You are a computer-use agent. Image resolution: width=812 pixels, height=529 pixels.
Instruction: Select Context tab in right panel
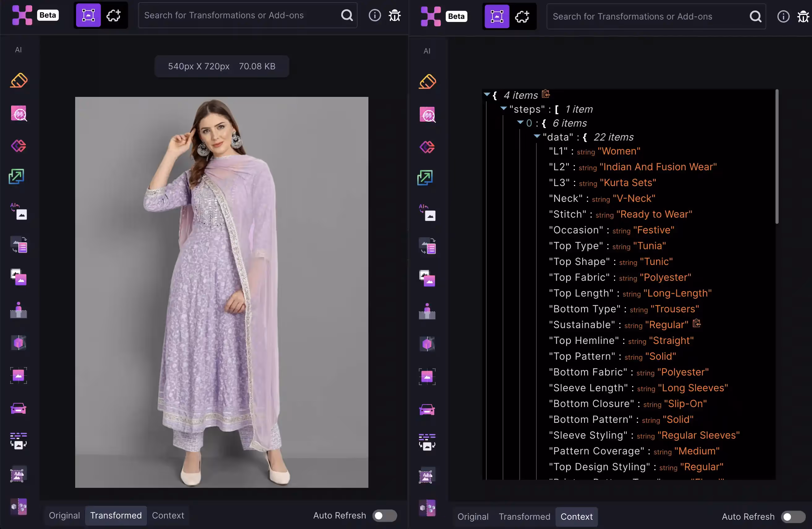577,517
